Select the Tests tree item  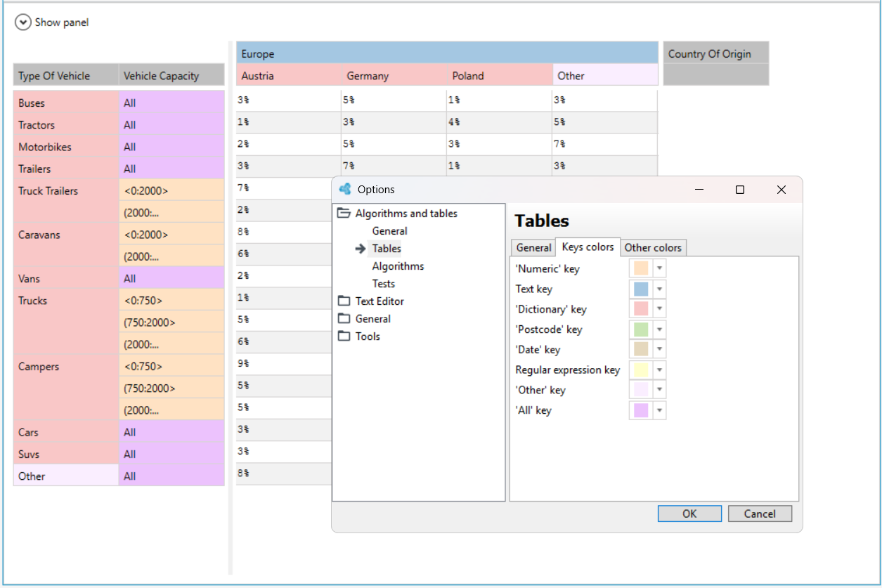click(384, 284)
